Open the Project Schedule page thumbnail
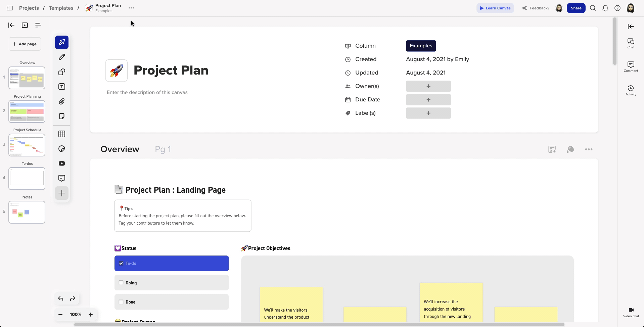The image size is (644, 327). (x=27, y=145)
